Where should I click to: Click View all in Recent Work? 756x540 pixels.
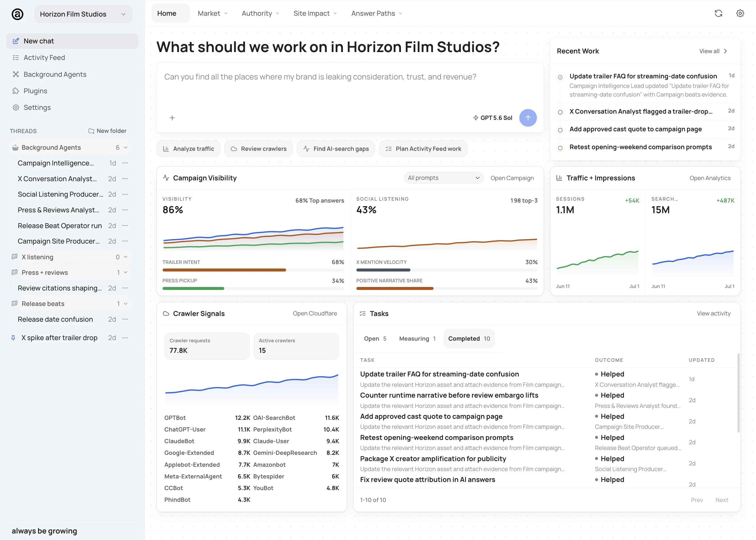(713, 51)
